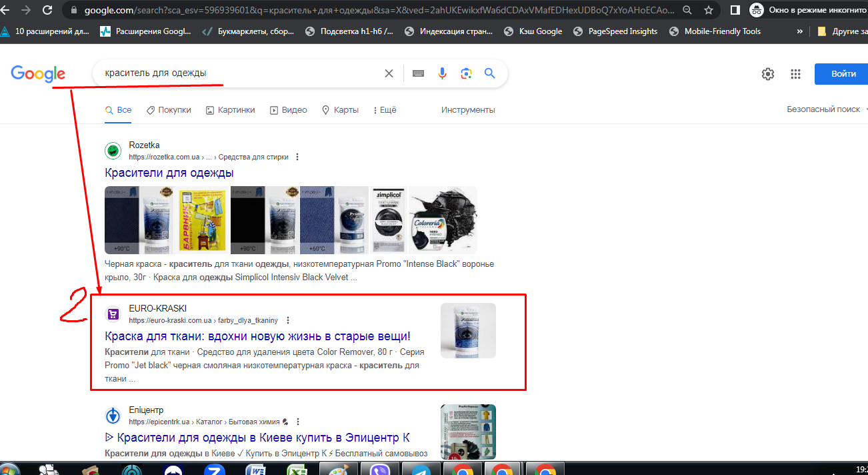Clear the search box with X icon
Image resolution: width=868 pixels, height=475 pixels.
click(x=389, y=73)
